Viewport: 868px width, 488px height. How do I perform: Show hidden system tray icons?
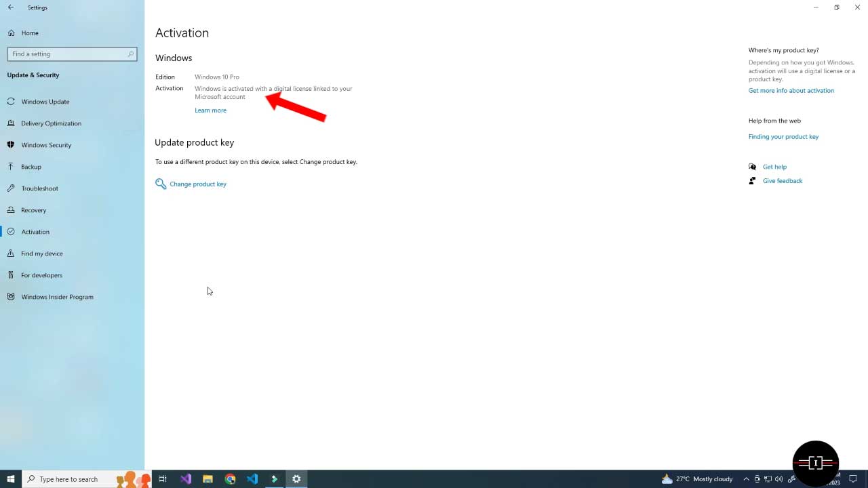pyautogui.click(x=746, y=479)
